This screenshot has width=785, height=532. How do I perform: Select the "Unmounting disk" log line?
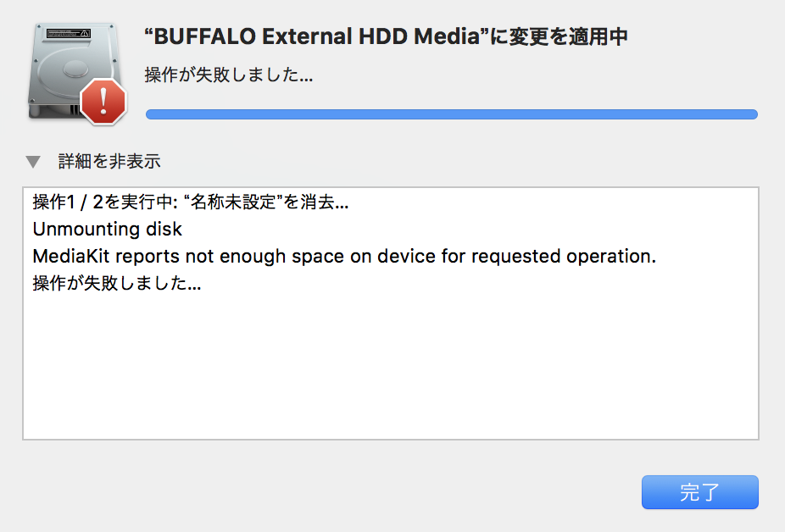[x=107, y=230]
